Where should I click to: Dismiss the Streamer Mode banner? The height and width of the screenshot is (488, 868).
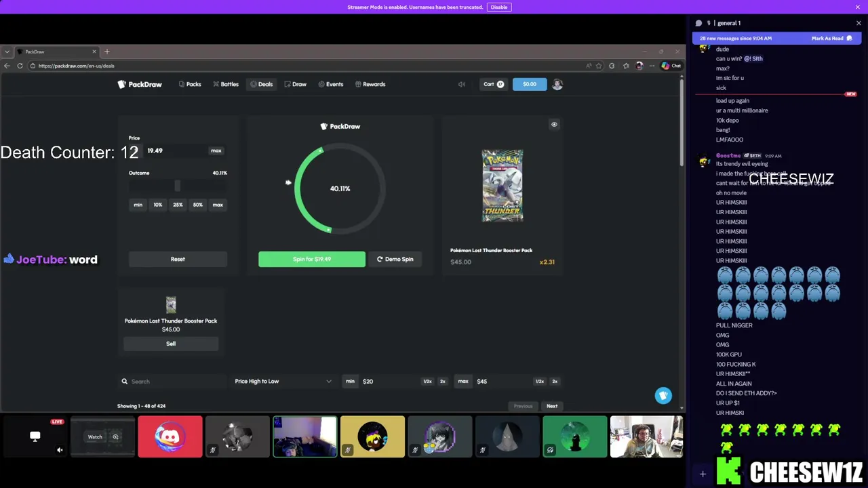click(x=858, y=7)
